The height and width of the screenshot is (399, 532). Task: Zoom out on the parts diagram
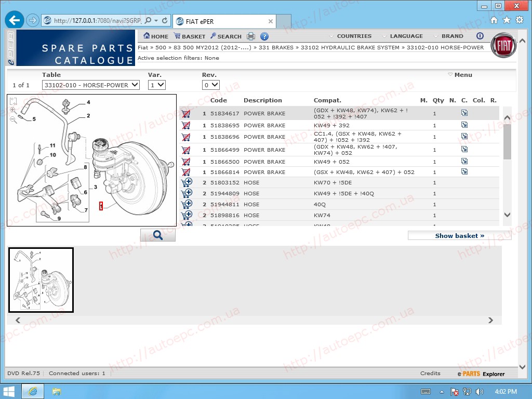point(13,119)
